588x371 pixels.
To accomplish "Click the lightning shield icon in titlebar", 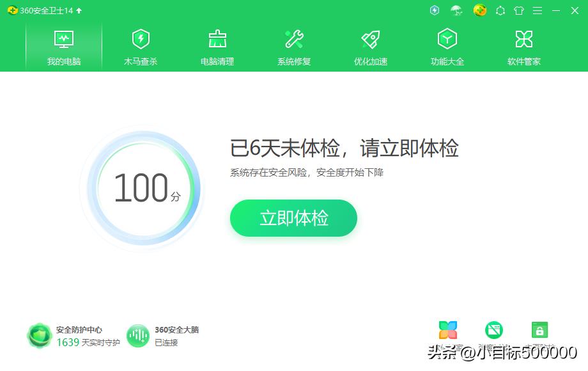I will click(434, 10).
